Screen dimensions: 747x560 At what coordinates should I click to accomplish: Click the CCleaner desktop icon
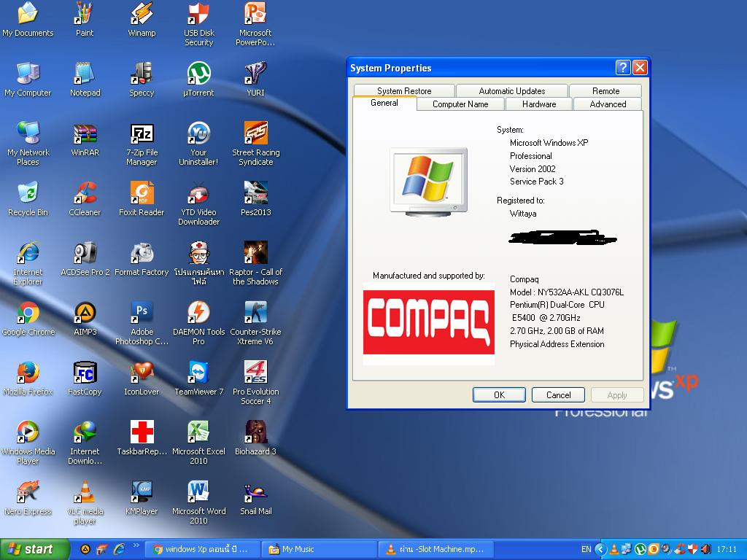[85, 194]
